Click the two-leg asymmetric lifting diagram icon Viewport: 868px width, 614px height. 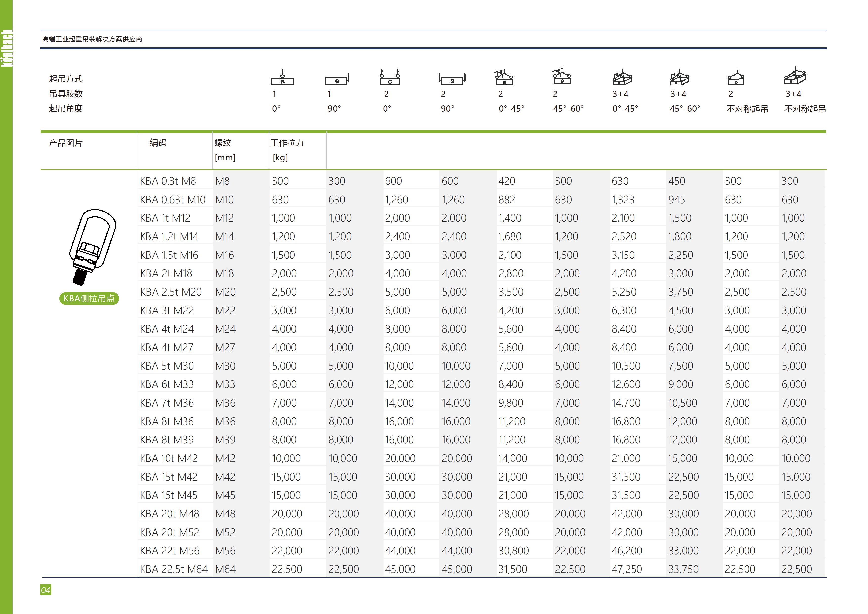[x=736, y=77]
